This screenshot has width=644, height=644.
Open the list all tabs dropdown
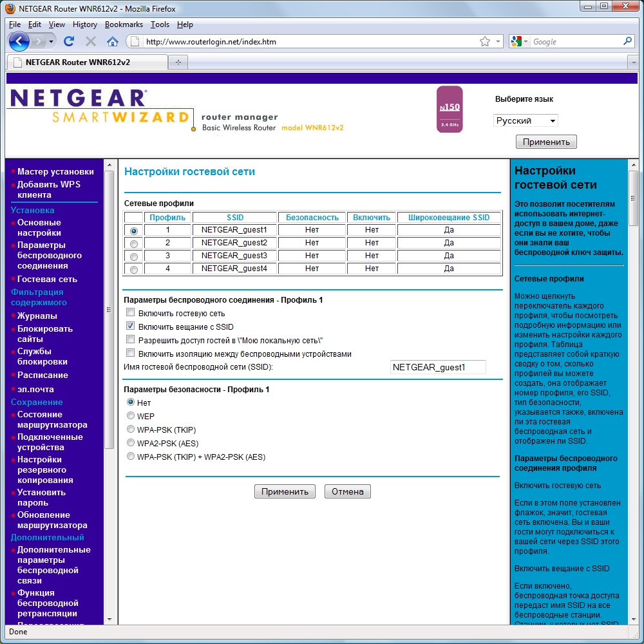[633, 62]
